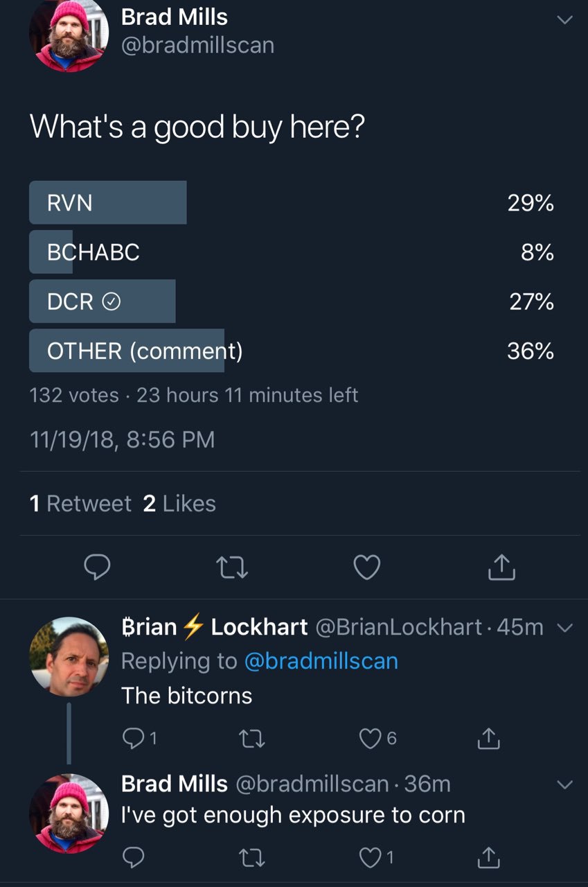The width and height of the screenshot is (588, 887).
Task: Retweet the main poll tweet
Action: 232,568
